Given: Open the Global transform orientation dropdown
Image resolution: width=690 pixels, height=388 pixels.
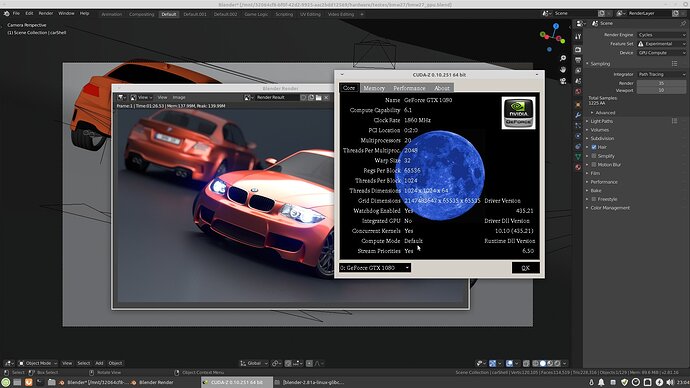Looking at the screenshot, I should (254, 363).
